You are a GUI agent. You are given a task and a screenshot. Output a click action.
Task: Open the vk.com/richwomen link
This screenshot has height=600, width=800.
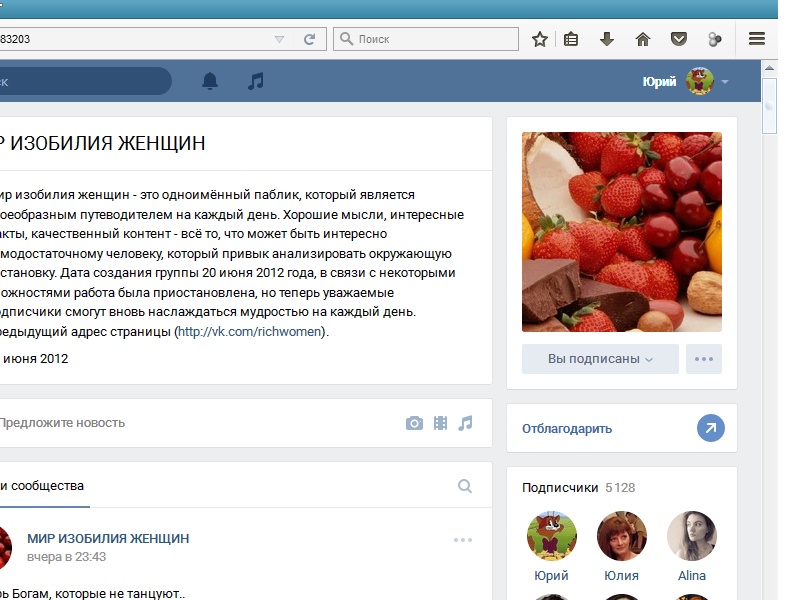(249, 332)
